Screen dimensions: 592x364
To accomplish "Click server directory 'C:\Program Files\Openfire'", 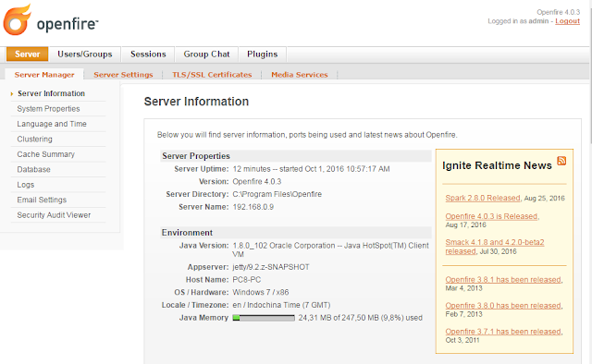I will (277, 194).
